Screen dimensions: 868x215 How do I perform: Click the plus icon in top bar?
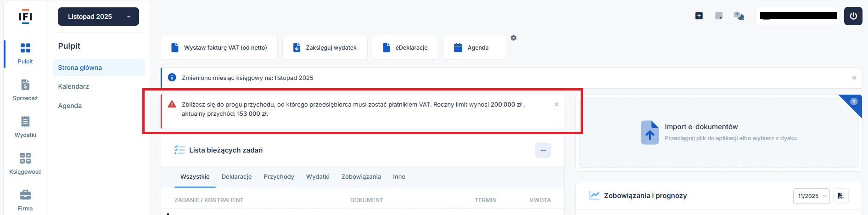699,16
